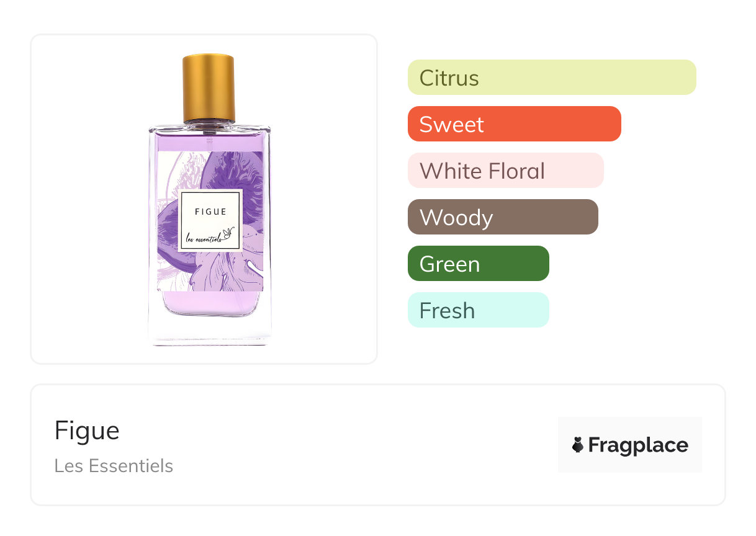The image size is (756, 536).
Task: Pick the dark Green accord bar
Action: (x=478, y=264)
